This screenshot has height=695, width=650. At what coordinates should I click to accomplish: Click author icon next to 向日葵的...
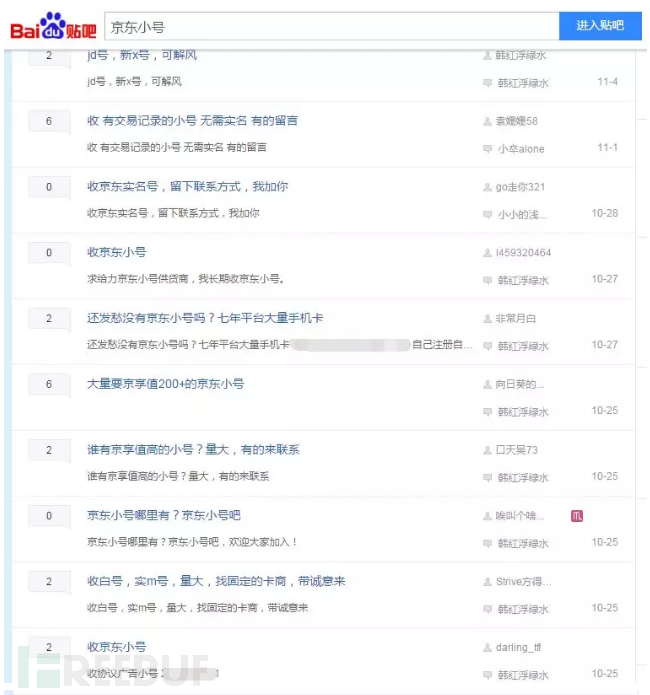pyautogui.click(x=487, y=384)
